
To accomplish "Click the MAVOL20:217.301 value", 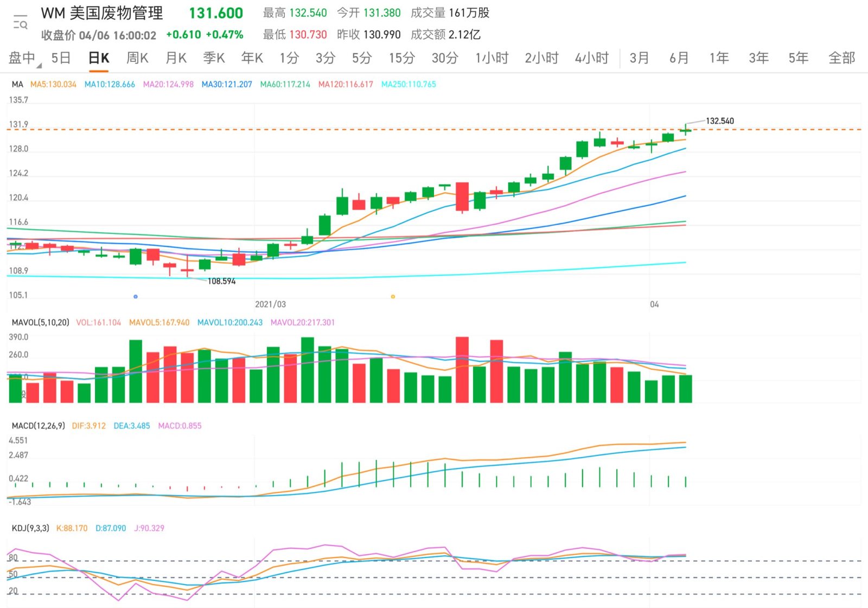I will point(303,322).
